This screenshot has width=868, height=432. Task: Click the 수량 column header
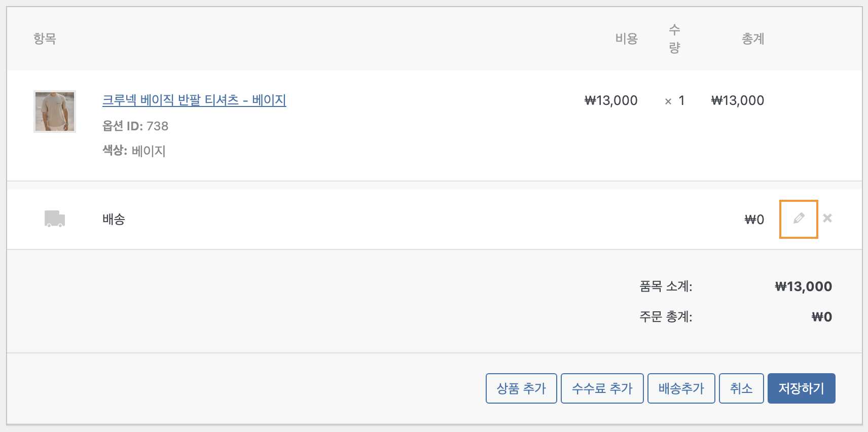click(674, 39)
